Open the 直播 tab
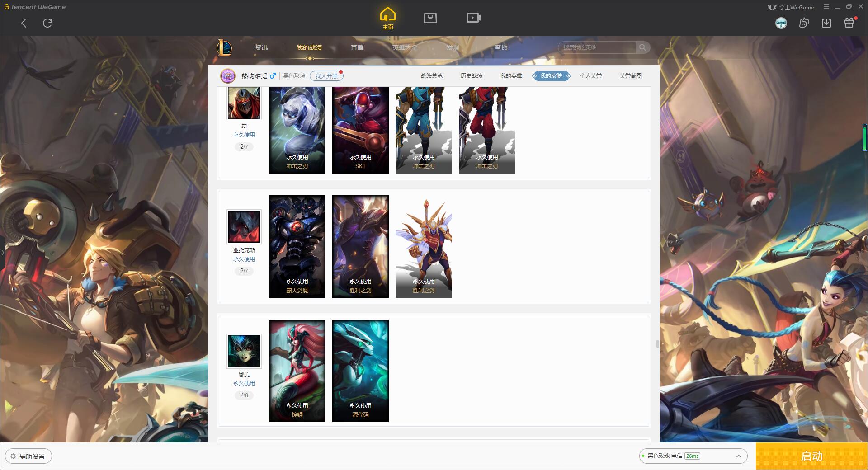The height and width of the screenshot is (470, 868). (357, 47)
